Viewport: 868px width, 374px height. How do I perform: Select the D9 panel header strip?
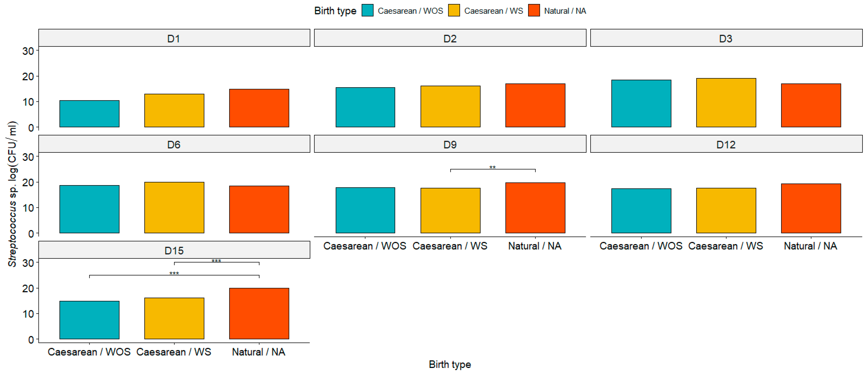tap(450, 144)
